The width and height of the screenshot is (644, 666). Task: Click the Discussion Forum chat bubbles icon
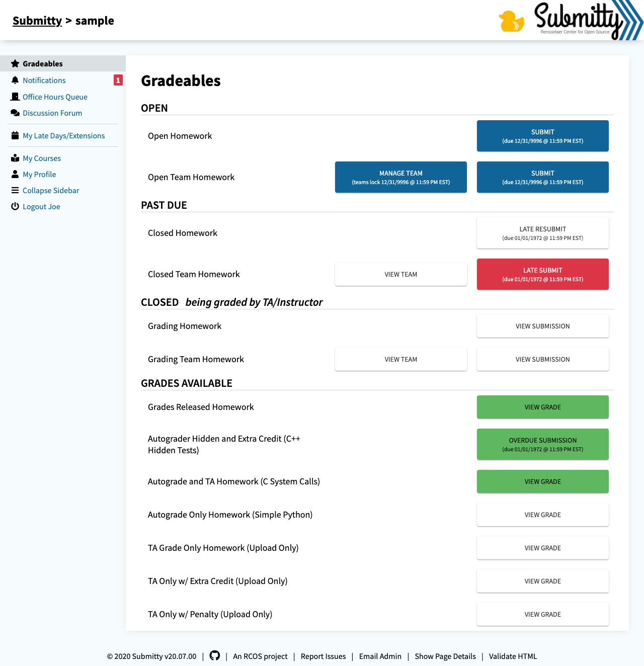click(15, 113)
